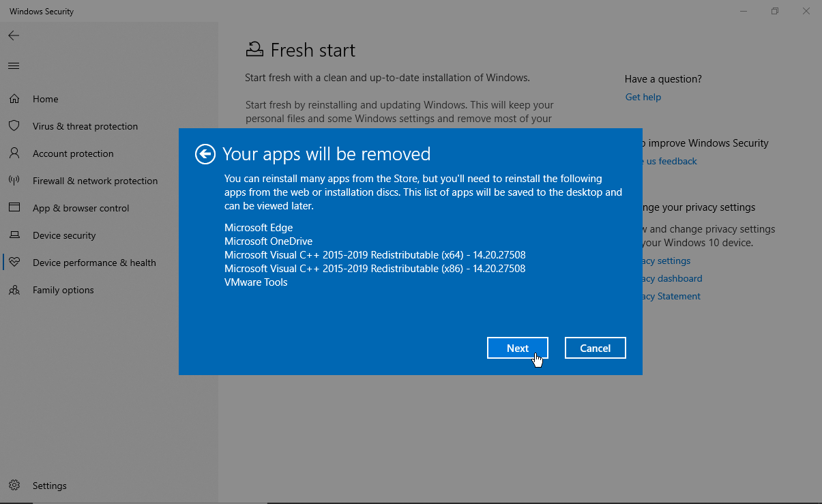This screenshot has width=822, height=504.
Task: Open the Get help link
Action: 643,97
